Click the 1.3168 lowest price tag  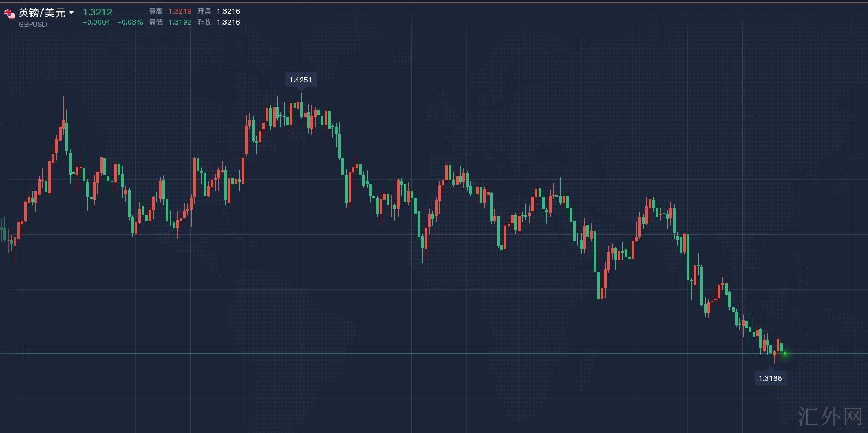click(x=770, y=378)
